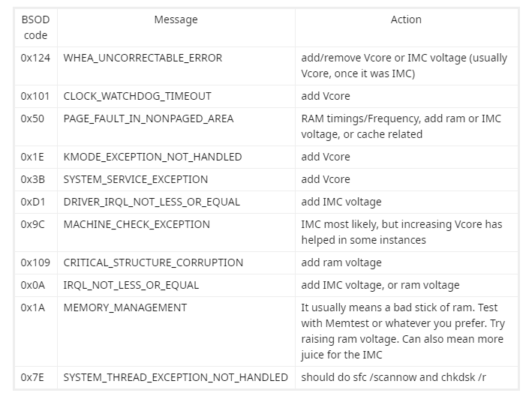Select the 0x124 code cell
The height and width of the screenshot is (402, 532).
pos(35,66)
